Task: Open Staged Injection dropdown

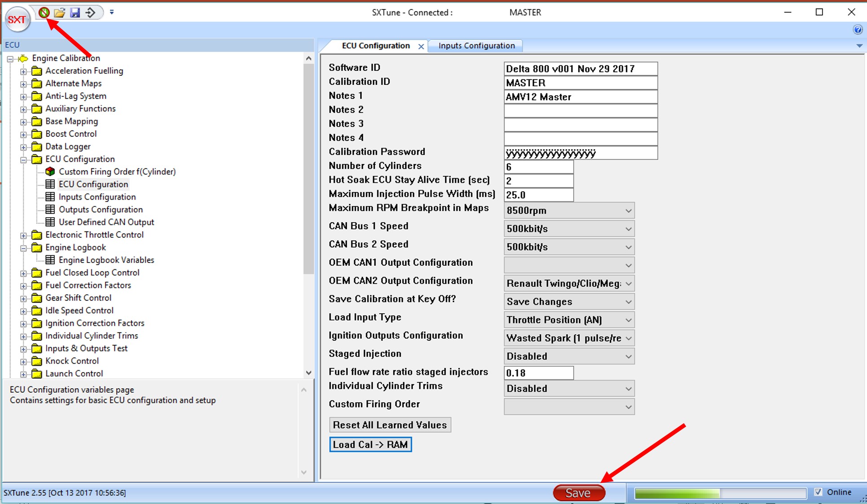Action: [628, 356]
